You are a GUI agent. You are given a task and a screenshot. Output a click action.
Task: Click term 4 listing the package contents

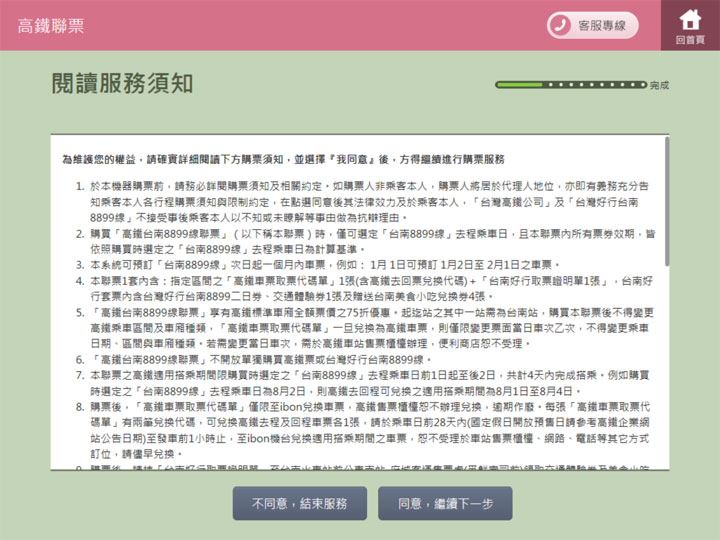coord(360,289)
